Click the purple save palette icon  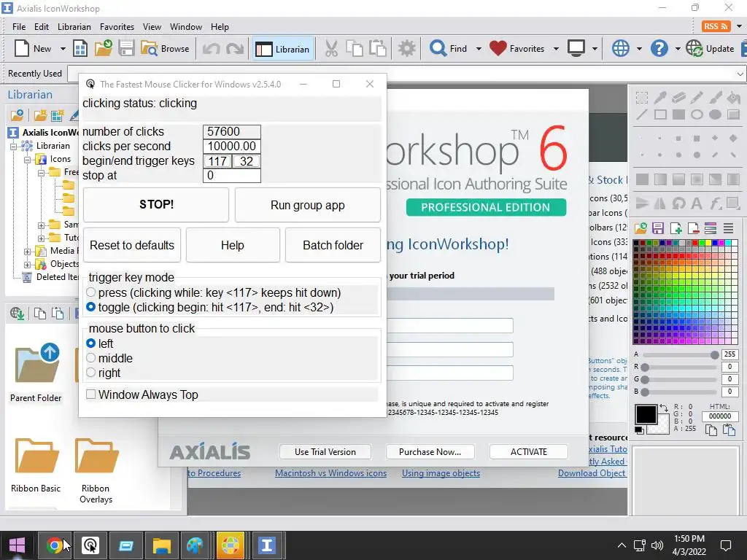pos(658,228)
